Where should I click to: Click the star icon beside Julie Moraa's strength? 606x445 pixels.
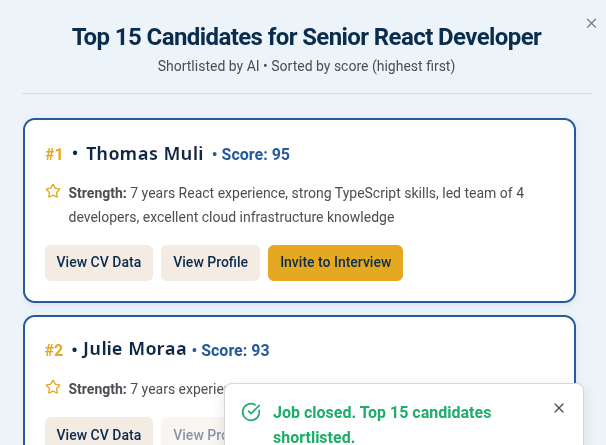pyautogui.click(x=53, y=387)
